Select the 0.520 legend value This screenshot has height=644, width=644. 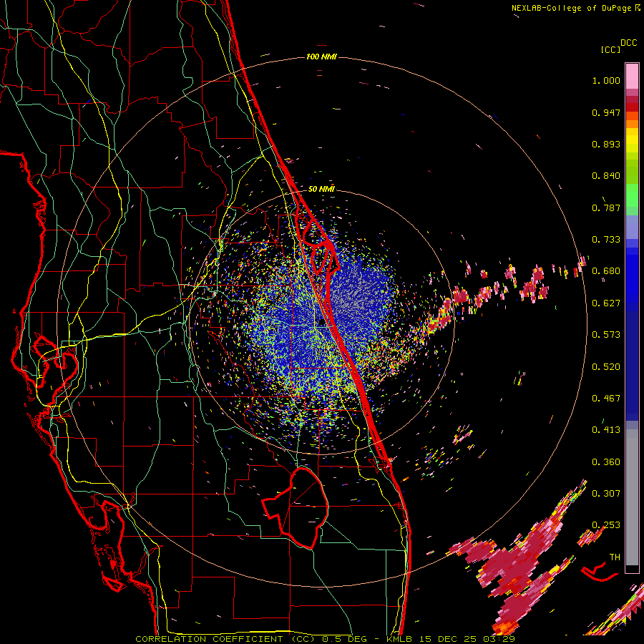click(x=606, y=367)
